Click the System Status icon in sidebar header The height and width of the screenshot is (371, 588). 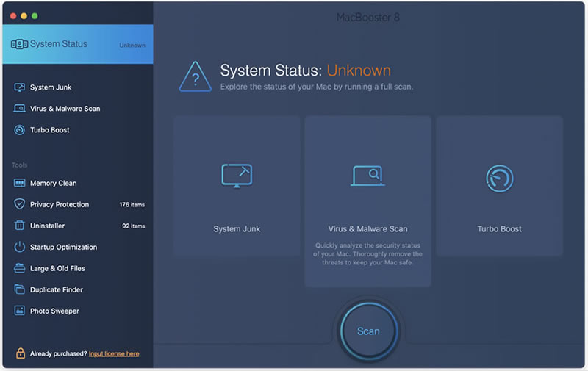19,44
